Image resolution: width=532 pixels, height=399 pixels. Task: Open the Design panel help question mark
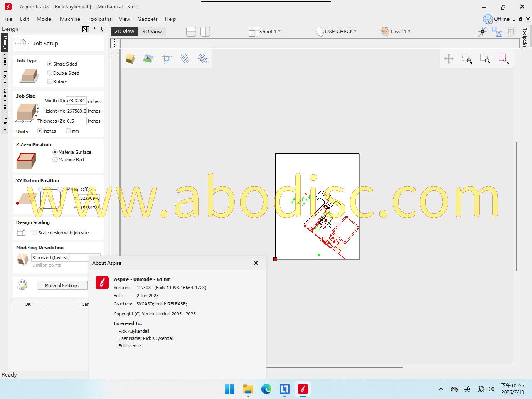point(94,29)
